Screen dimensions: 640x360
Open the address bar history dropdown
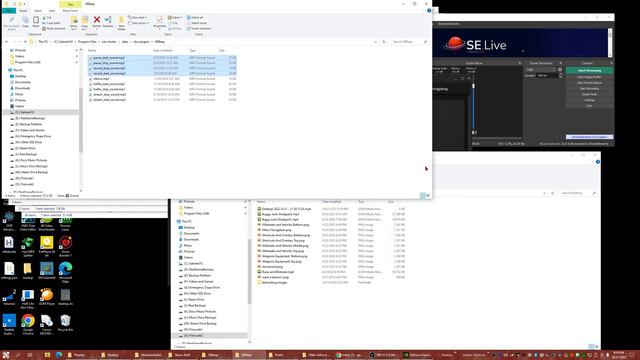click(x=376, y=42)
